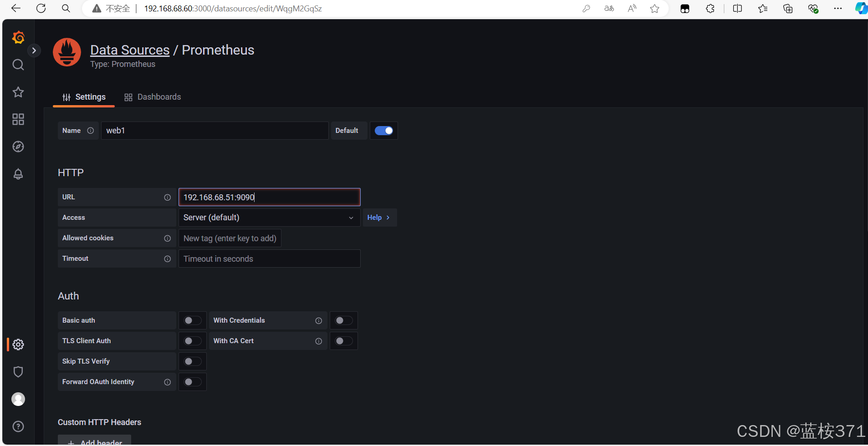Open the translate page icon
Image resolution: width=868 pixels, height=446 pixels.
(x=609, y=9)
